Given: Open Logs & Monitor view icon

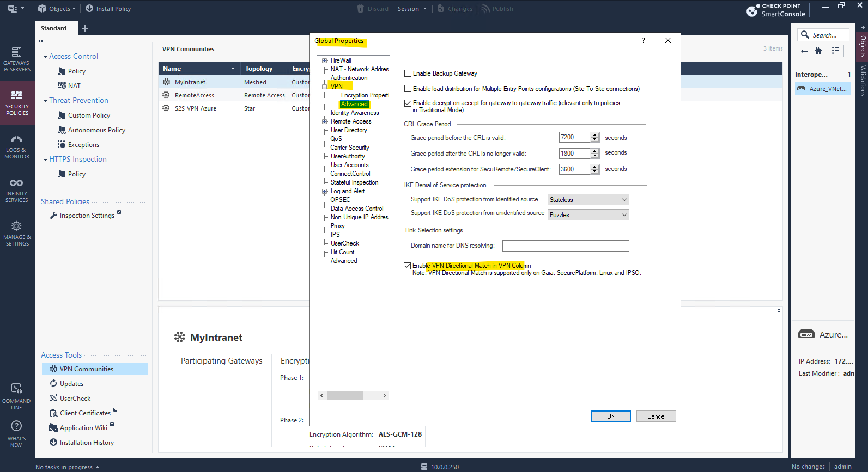Looking at the screenshot, I should click(17, 139).
